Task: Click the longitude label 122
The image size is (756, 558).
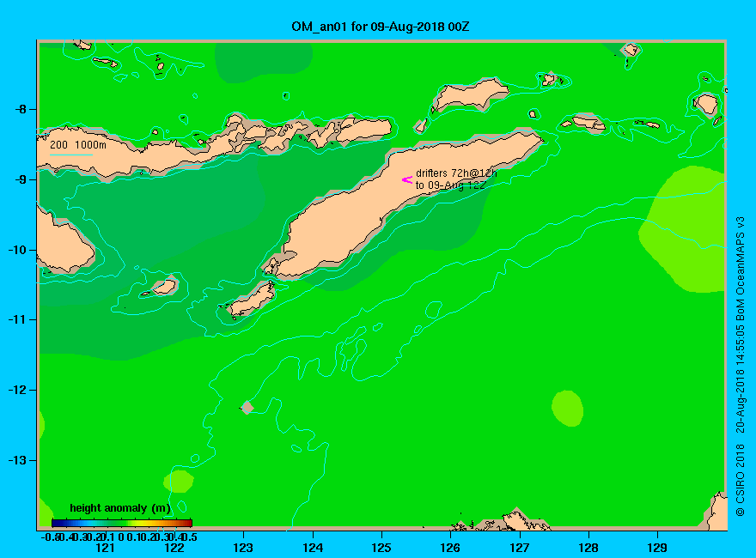Action: pyautogui.click(x=174, y=548)
